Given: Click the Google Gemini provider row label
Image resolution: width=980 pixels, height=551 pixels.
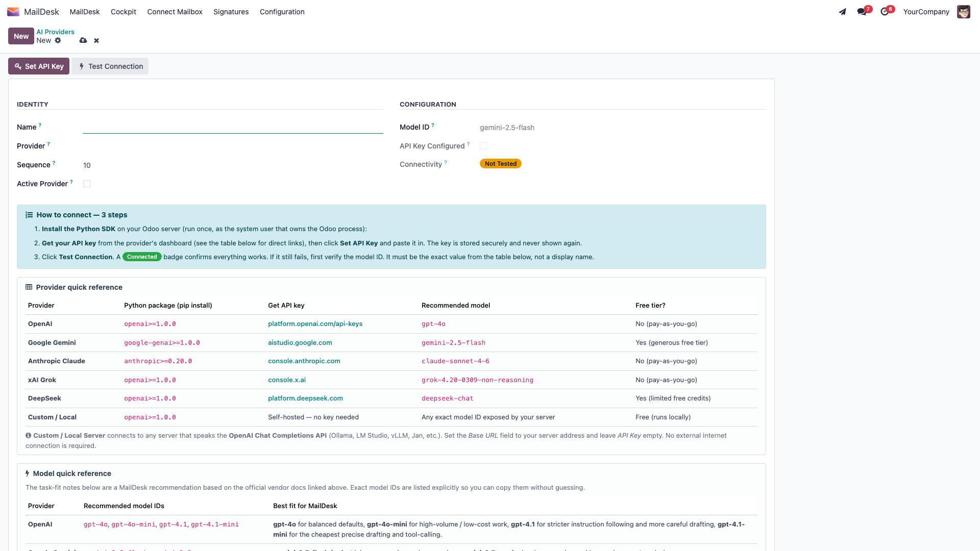Looking at the screenshot, I should [52, 343].
